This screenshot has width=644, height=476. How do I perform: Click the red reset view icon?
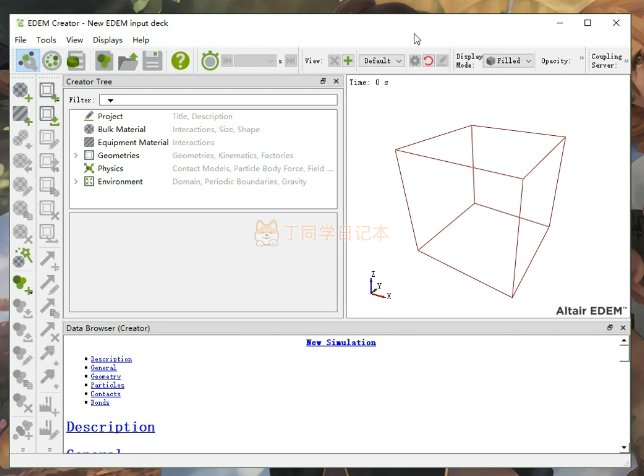pyautogui.click(x=428, y=61)
